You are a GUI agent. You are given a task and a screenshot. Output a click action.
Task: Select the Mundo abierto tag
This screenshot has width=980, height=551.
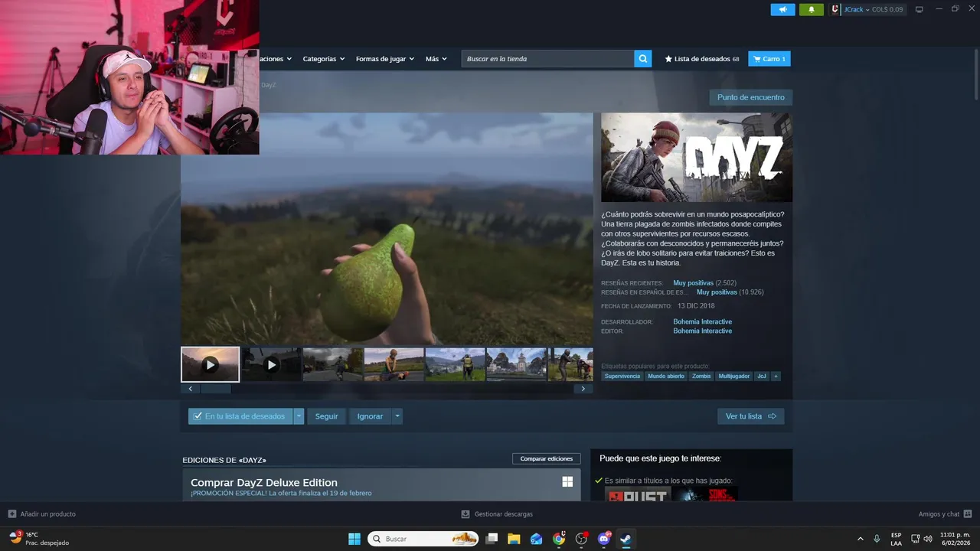(666, 377)
